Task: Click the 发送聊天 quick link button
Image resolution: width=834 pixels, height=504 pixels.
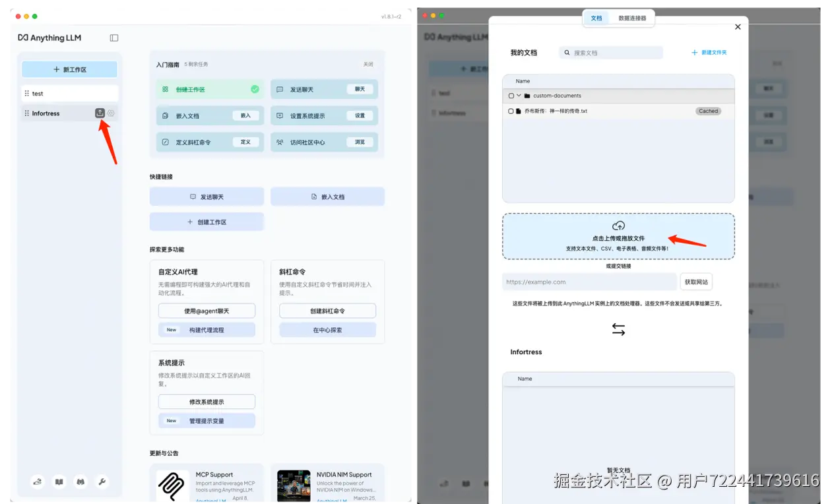Action: coord(207,197)
